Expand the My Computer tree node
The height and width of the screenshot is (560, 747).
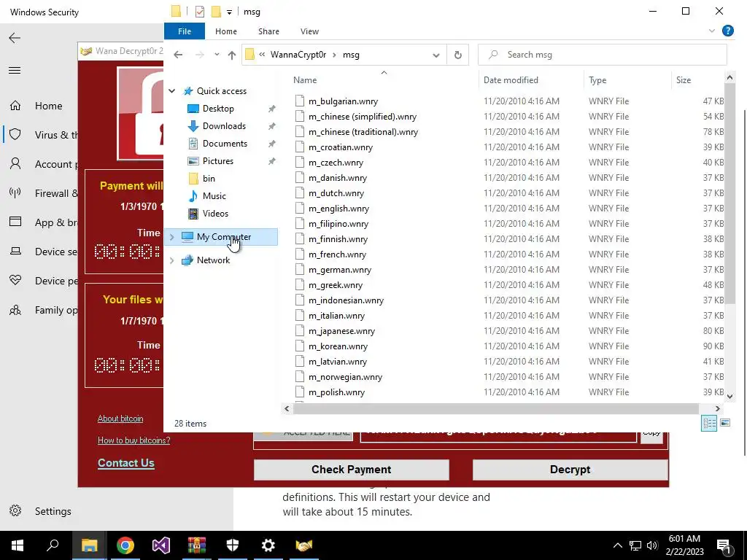[172, 237]
